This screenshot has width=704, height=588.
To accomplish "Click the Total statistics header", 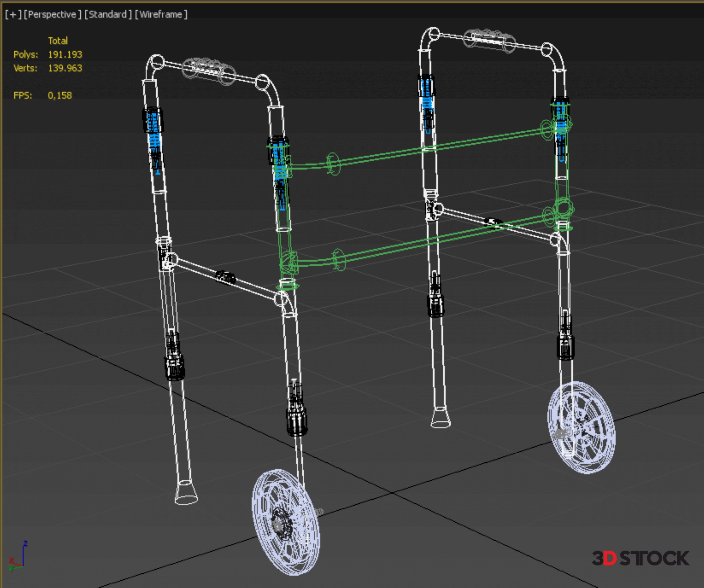I will coord(58,41).
